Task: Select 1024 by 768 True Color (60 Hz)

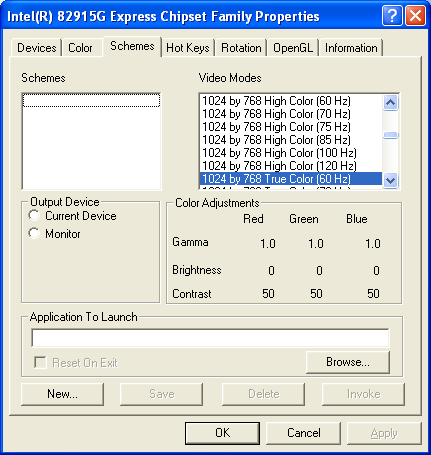Action: 291,179
